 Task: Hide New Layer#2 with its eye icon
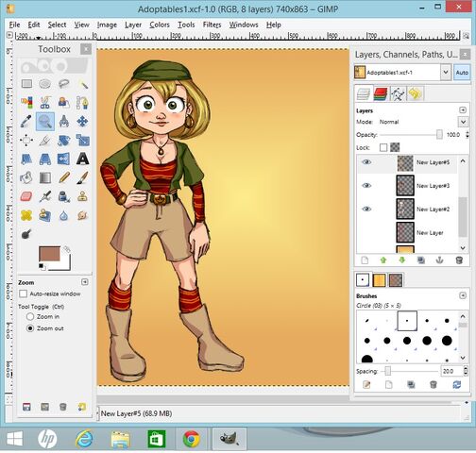click(366, 210)
